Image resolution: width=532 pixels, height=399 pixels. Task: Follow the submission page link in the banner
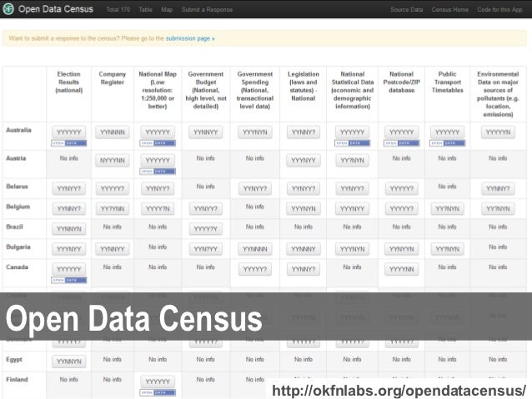pyautogui.click(x=190, y=38)
